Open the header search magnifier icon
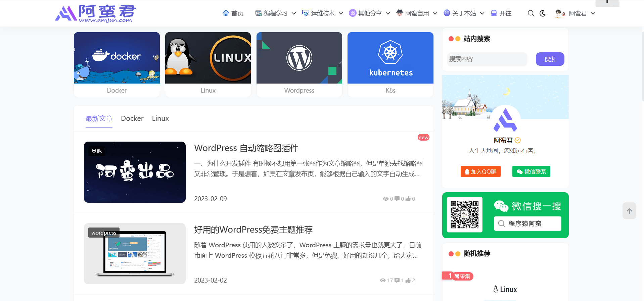This screenshot has width=644, height=301. point(531,13)
